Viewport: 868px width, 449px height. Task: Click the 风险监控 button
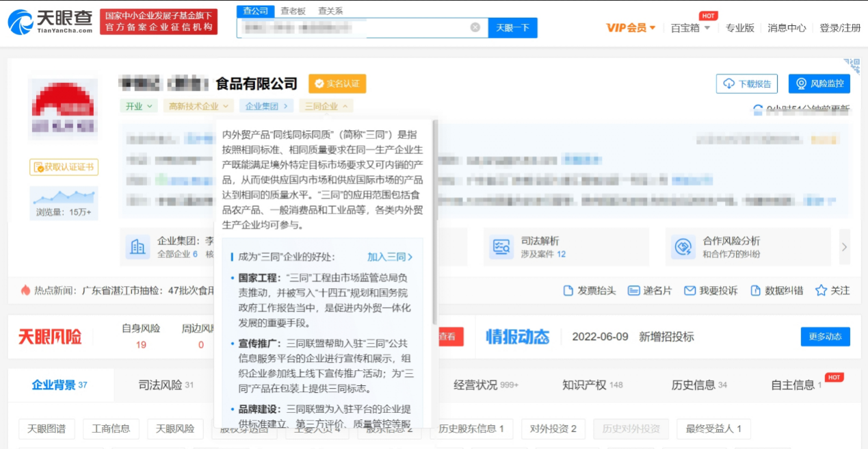[819, 84]
